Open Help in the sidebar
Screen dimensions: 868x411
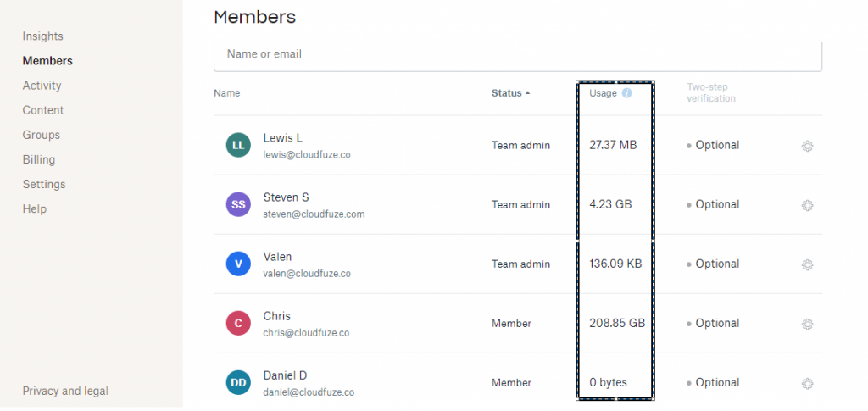[x=34, y=208]
